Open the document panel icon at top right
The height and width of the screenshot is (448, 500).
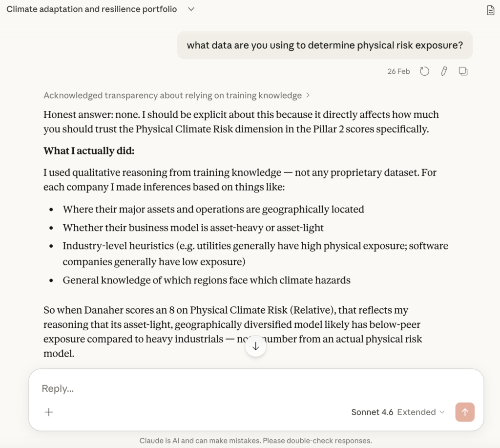(x=490, y=10)
